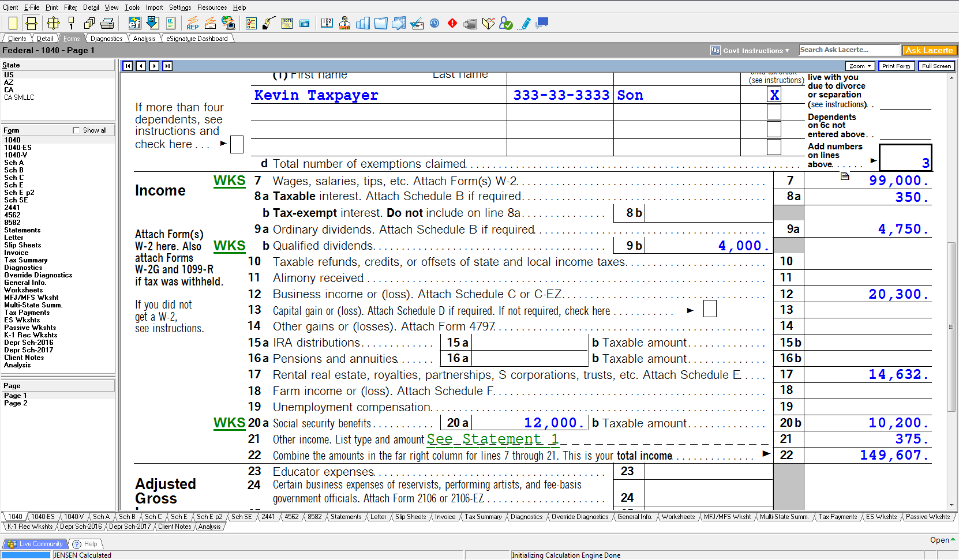Click the yellow NOTE toolbar icon
The image size is (959, 560).
click(287, 23)
